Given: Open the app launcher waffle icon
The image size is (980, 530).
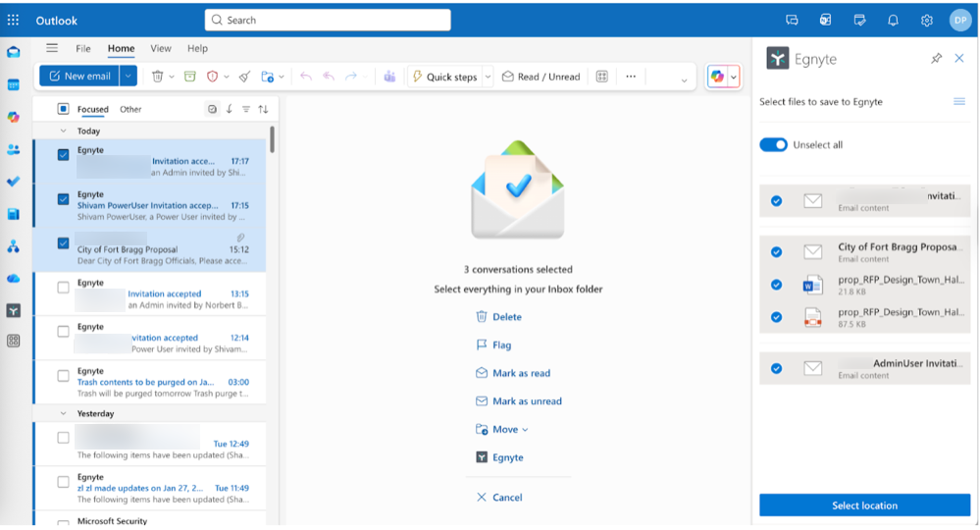Looking at the screenshot, I should [x=13, y=20].
